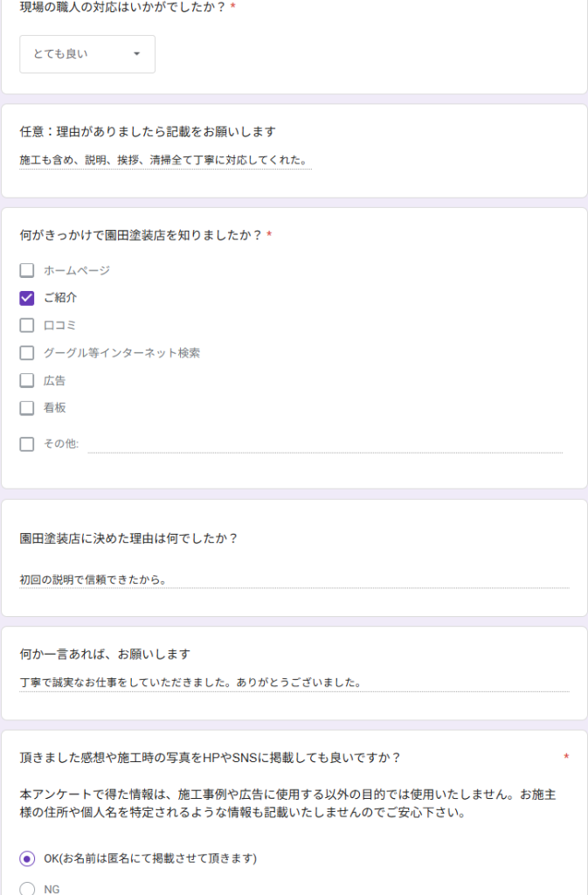
Task: Focus the その他 text input line
Action: click(324, 444)
